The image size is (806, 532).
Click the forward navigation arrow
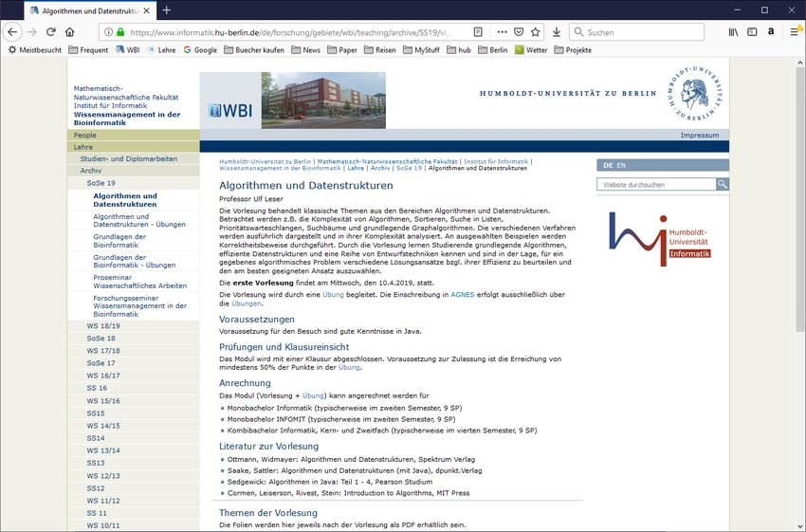(32, 32)
